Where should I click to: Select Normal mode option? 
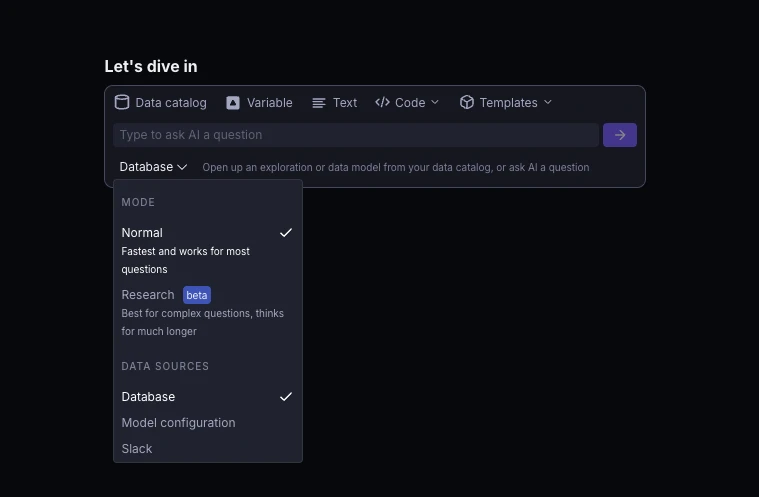point(142,233)
